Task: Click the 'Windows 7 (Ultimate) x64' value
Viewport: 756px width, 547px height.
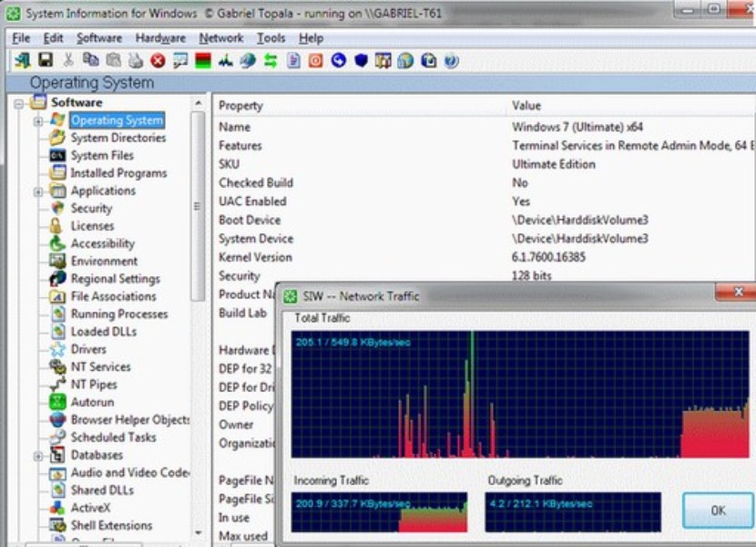Action: click(577, 127)
